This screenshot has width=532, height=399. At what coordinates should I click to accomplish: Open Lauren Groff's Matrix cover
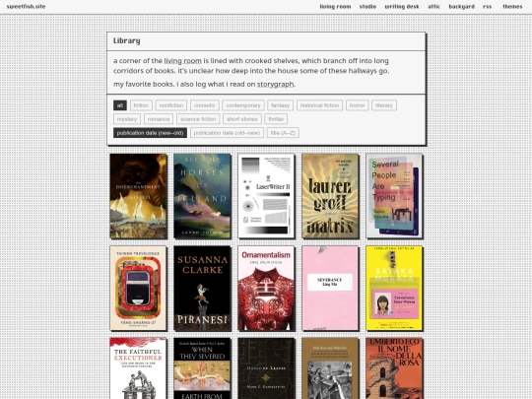(x=330, y=196)
